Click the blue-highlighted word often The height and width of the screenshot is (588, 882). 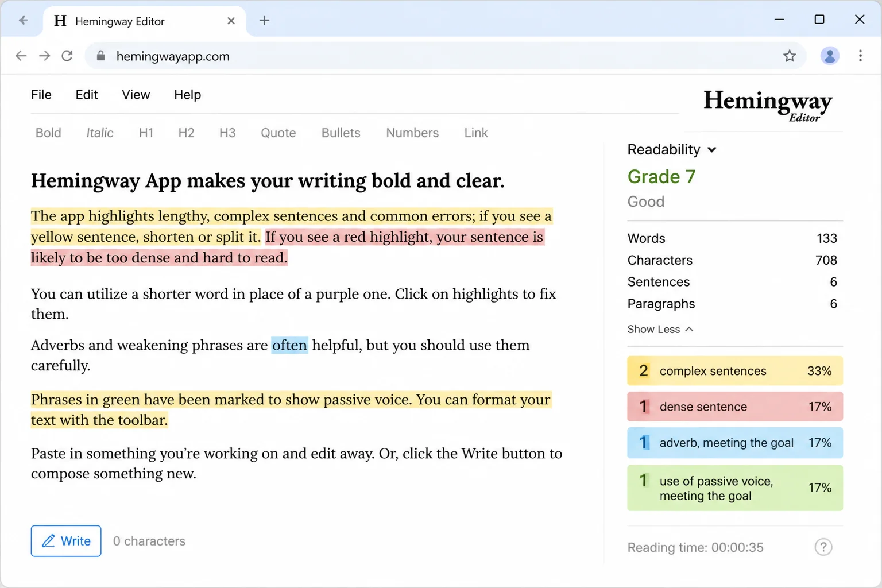point(289,345)
